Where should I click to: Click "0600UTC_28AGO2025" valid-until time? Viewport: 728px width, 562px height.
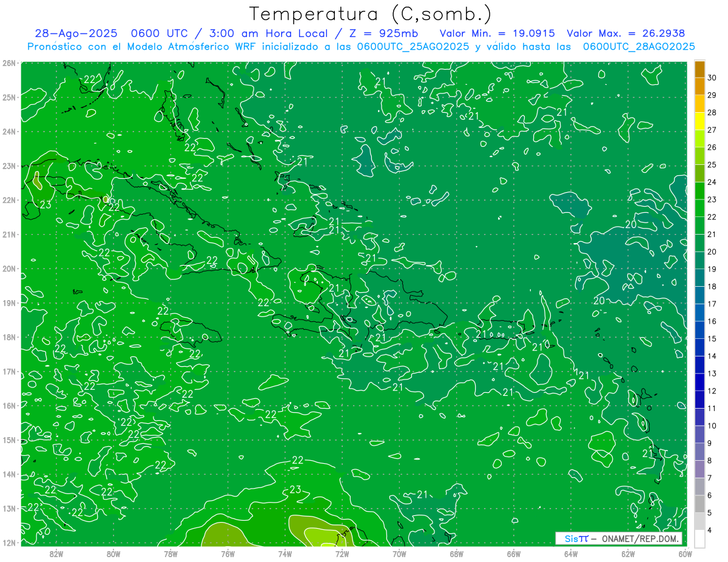click(x=639, y=47)
